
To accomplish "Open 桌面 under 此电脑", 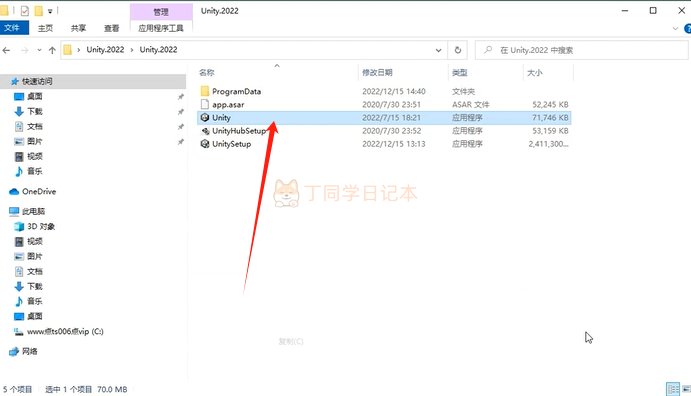I will coord(35,316).
